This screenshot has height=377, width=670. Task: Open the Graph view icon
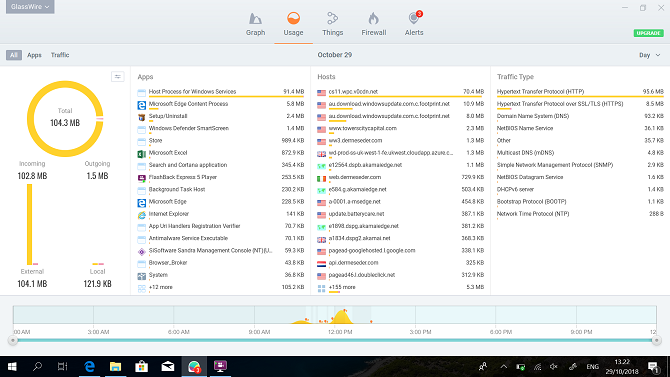[x=255, y=19]
